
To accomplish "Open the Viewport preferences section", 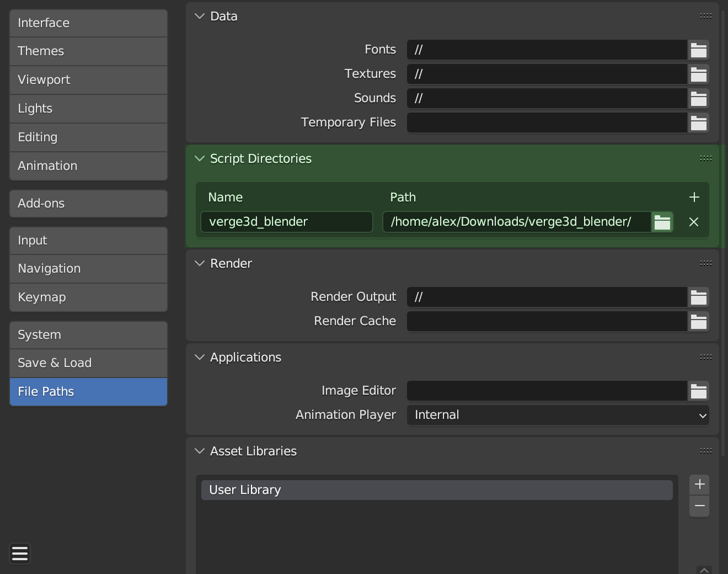I will [88, 80].
